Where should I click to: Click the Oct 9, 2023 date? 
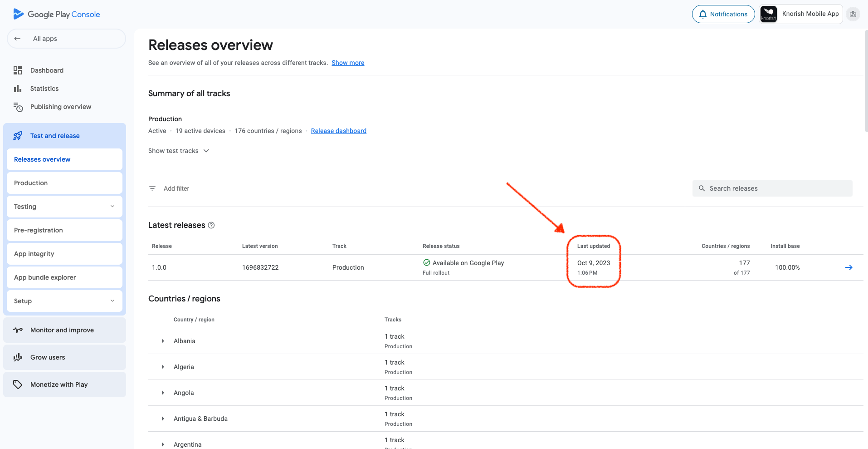point(594,263)
